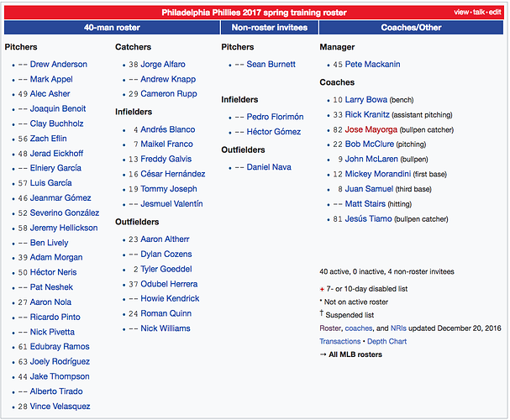Open the 'talk' link in the roster header
The image size is (510, 420).
point(479,13)
